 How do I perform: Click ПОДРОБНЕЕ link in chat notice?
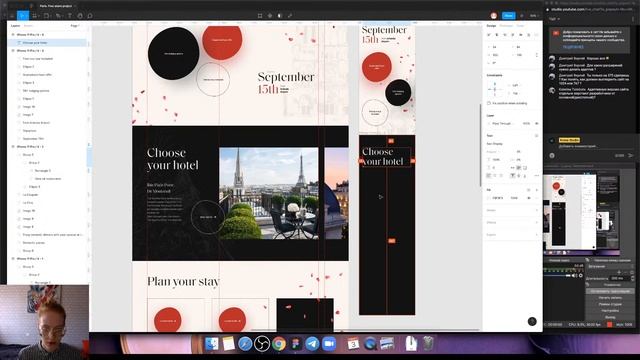(x=573, y=47)
